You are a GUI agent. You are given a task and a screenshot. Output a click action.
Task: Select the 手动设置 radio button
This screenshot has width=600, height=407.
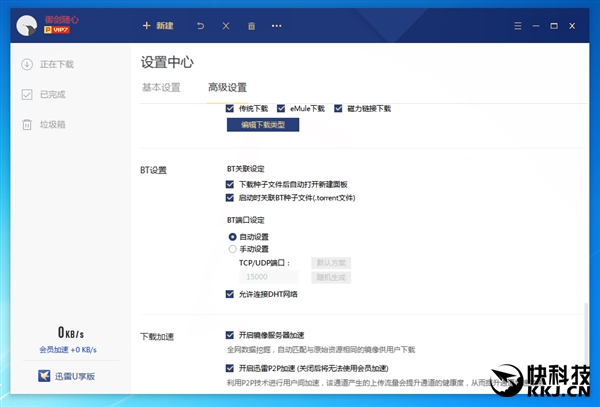pos(232,249)
